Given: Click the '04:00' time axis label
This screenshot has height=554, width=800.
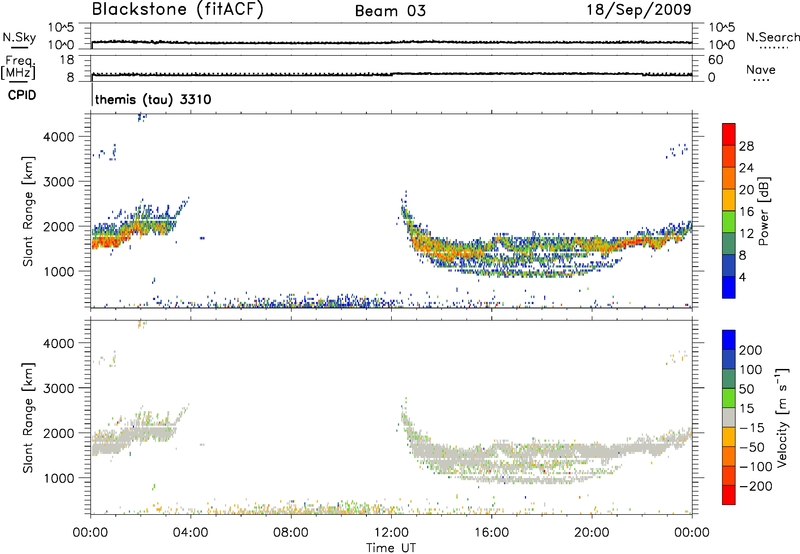Looking at the screenshot, I should [x=191, y=533].
